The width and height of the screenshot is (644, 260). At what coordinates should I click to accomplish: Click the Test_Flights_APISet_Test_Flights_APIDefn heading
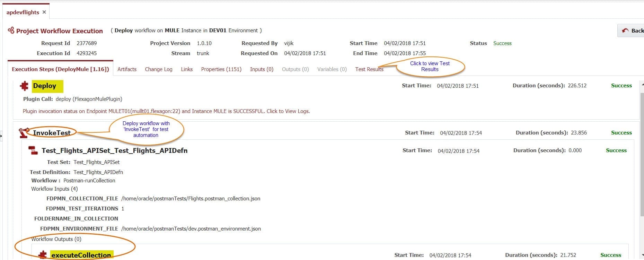pyautogui.click(x=115, y=150)
